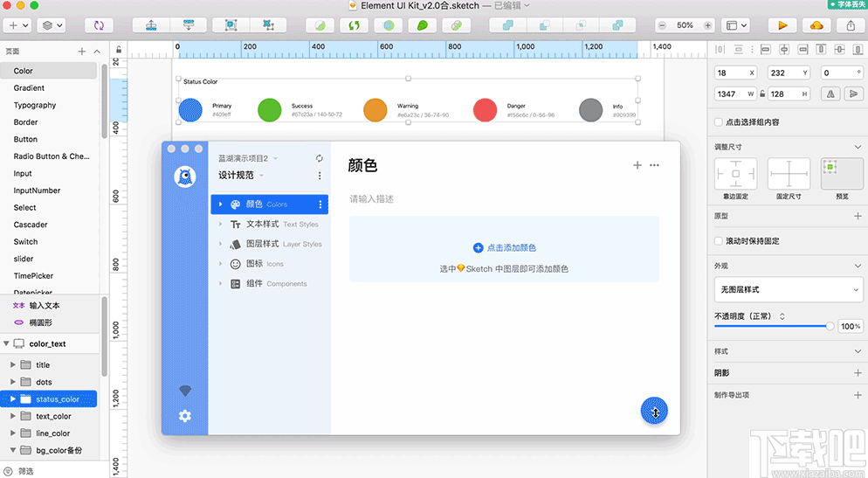Click the green double-arrow refresh toolbar icon
868x478 pixels.
tap(355, 25)
